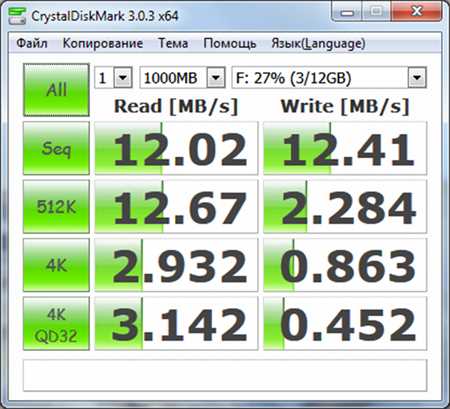This screenshot has height=409, width=450.
Task: Click the 4K QD32 write value 0.452
Action: 345,324
